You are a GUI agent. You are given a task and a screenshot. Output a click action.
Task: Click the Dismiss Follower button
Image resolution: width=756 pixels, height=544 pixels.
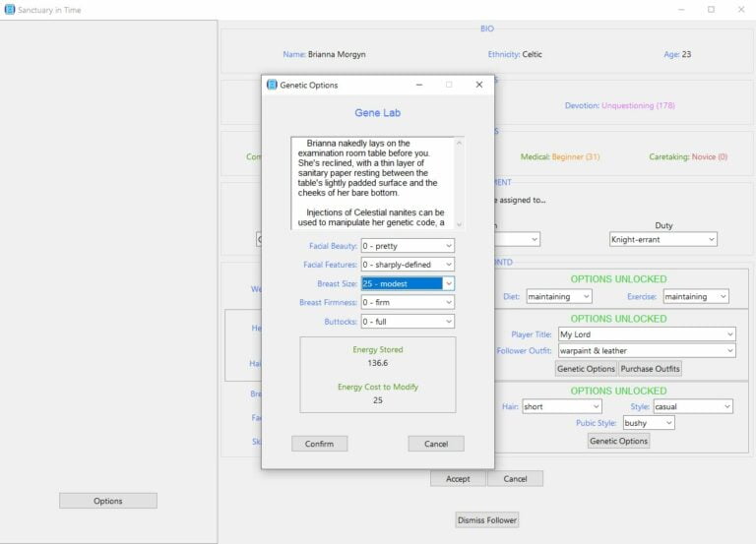coord(486,519)
